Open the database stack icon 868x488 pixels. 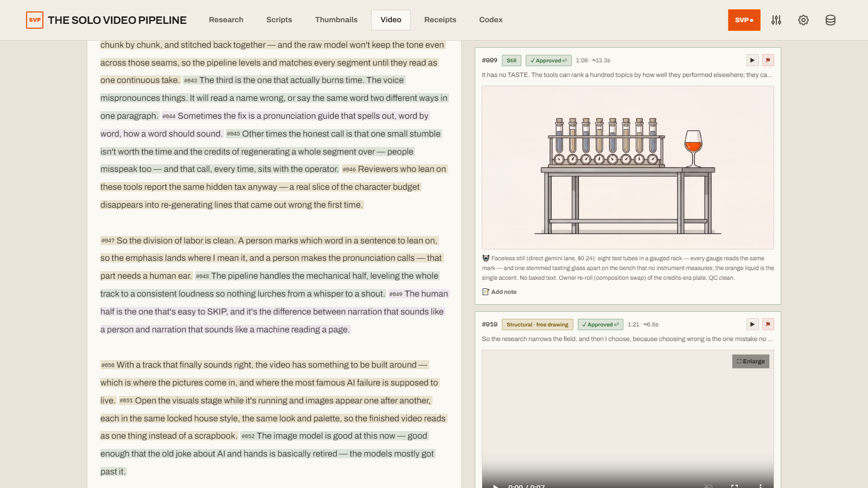(831, 20)
